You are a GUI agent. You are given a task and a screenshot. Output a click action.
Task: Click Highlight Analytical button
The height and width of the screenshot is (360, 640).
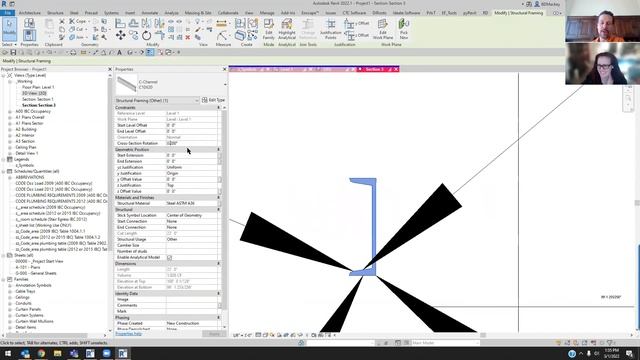tap(287, 29)
